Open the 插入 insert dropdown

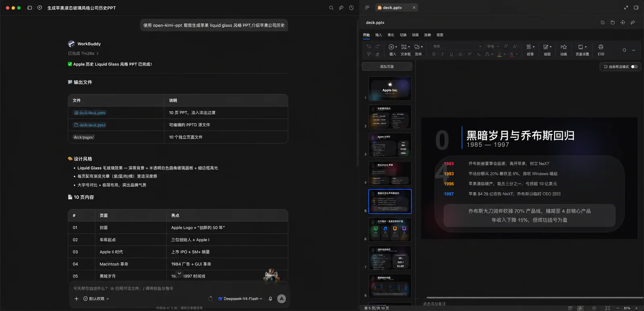coord(393,50)
